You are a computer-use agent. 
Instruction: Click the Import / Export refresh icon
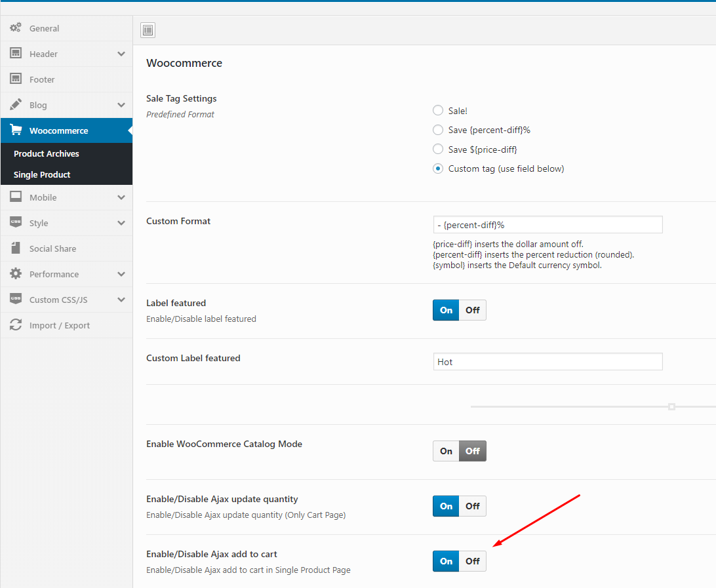click(x=16, y=325)
